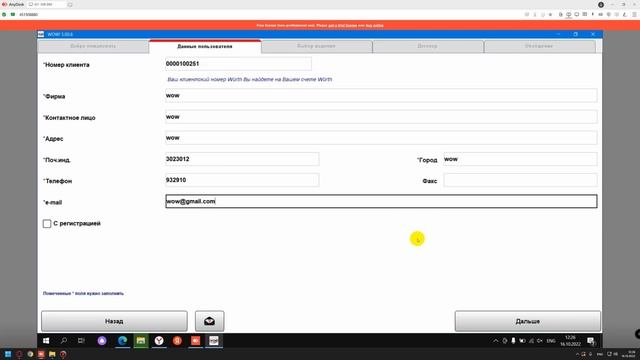Click the required fields note at bottom
The width and height of the screenshot is (640, 360).
pyautogui.click(x=83, y=293)
